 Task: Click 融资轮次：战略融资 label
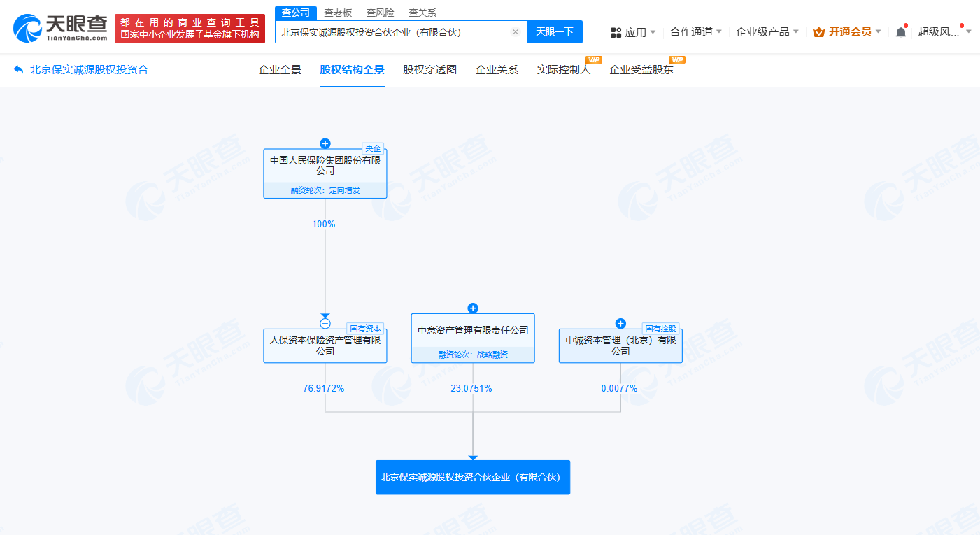[473, 355]
